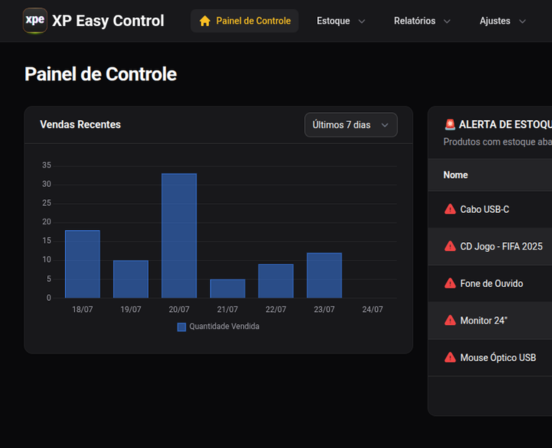
Task: Select the Fone de Ouvido row text
Action: tap(491, 283)
